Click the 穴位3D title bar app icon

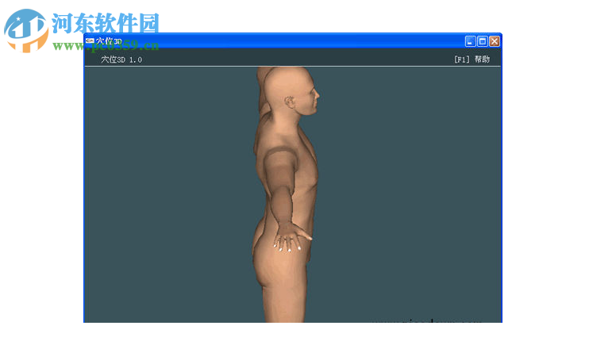pos(90,41)
